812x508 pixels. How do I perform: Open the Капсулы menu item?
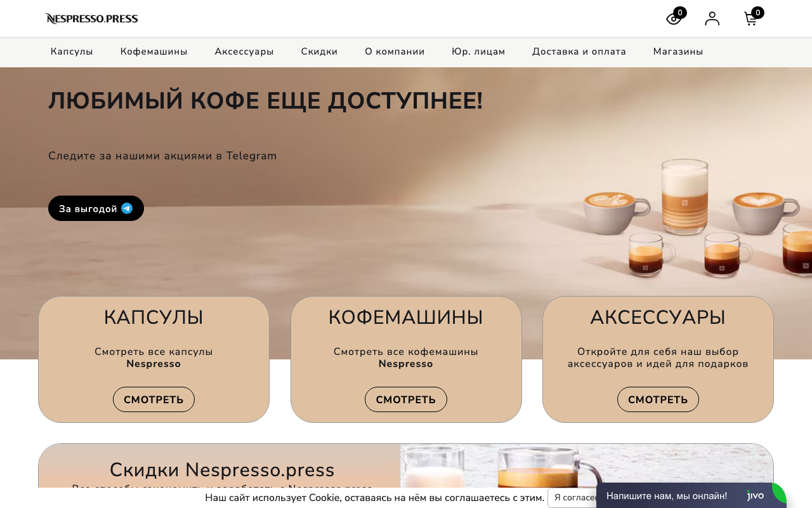[x=72, y=52]
